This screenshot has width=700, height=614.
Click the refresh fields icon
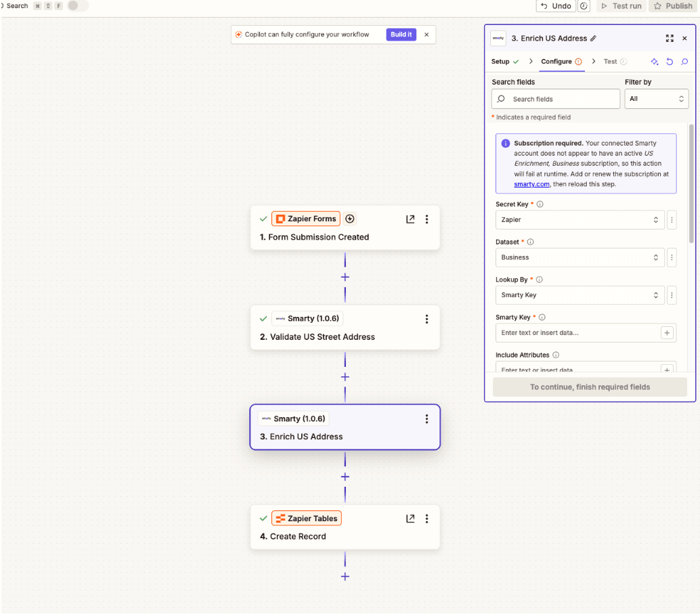(x=670, y=62)
